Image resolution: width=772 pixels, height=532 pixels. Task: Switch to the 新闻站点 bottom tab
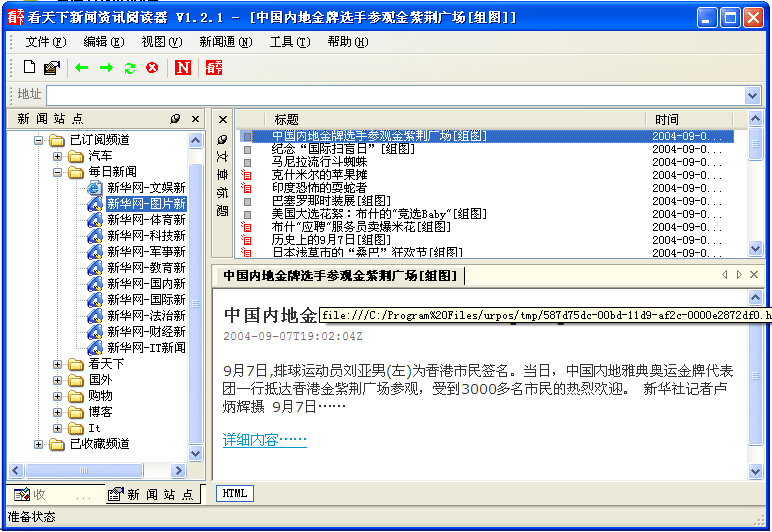point(152,494)
